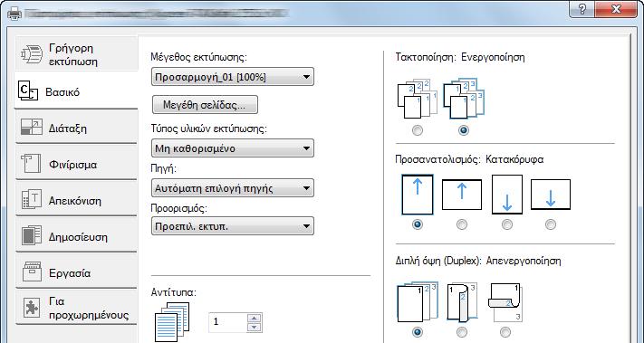Open the Πηγή dropdown
The width and height of the screenshot is (644, 343).
click(233, 188)
